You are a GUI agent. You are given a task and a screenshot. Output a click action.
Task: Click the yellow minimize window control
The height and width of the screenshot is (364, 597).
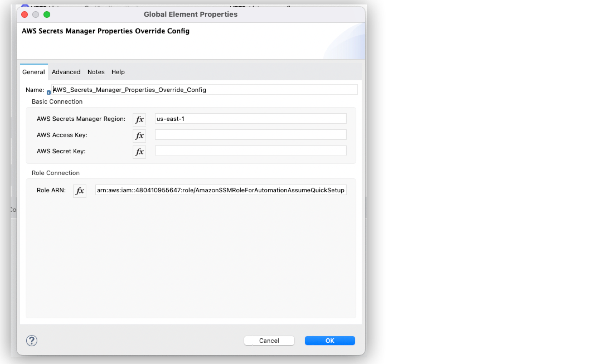(x=36, y=14)
